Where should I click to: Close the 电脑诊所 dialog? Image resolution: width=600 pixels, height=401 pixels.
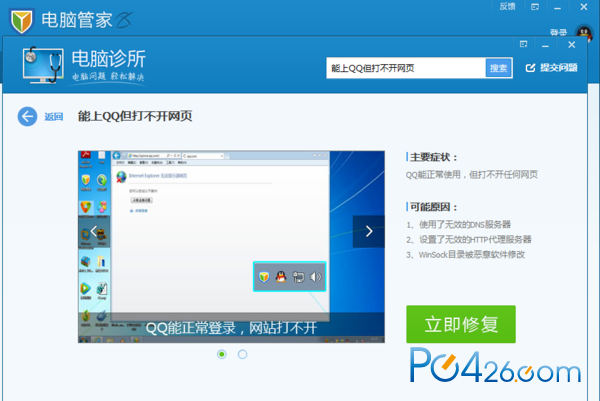tap(572, 45)
